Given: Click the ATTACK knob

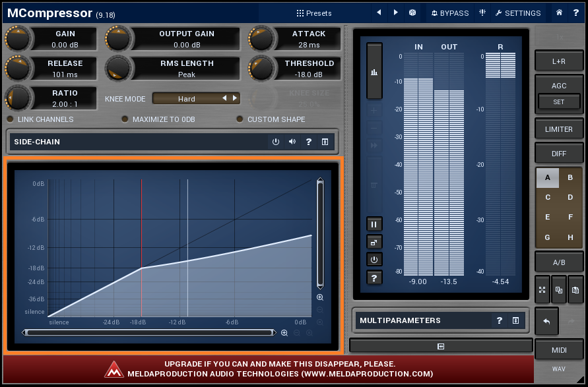Looking at the screenshot, I should tap(261, 39).
